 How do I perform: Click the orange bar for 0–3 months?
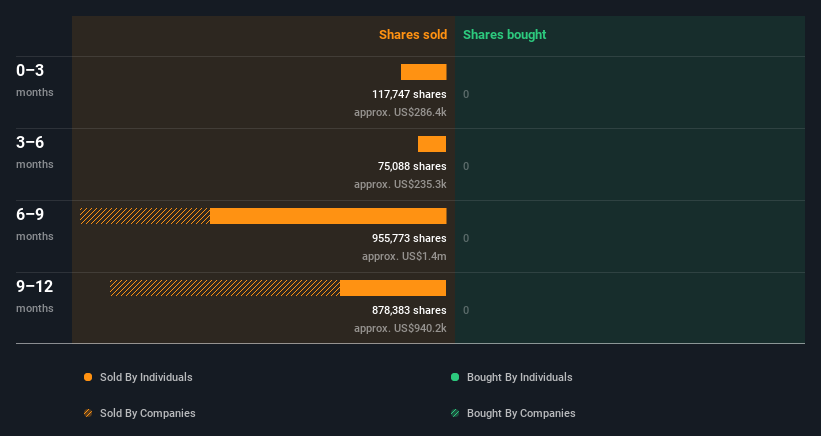point(424,72)
